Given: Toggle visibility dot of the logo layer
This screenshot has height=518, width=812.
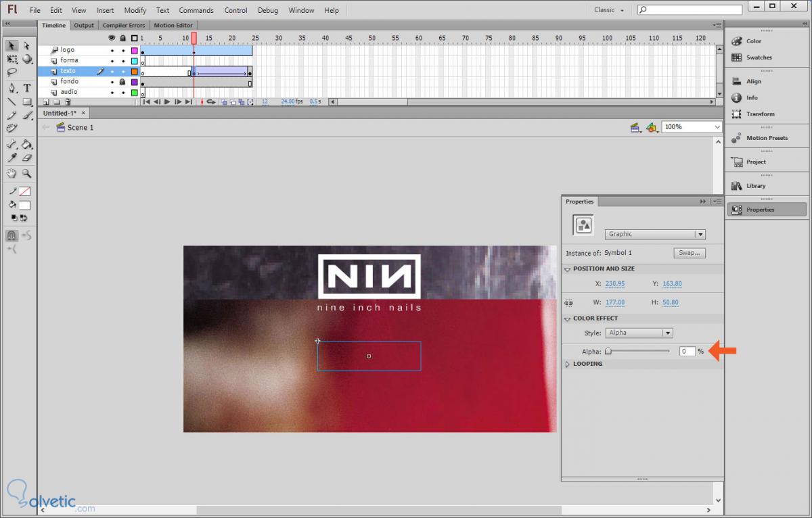Looking at the screenshot, I should tap(112, 50).
